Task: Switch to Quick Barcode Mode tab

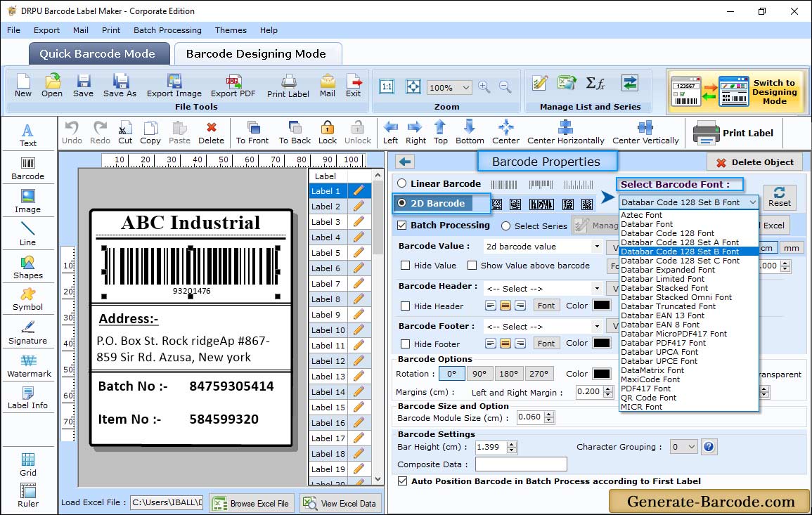Action: click(98, 54)
